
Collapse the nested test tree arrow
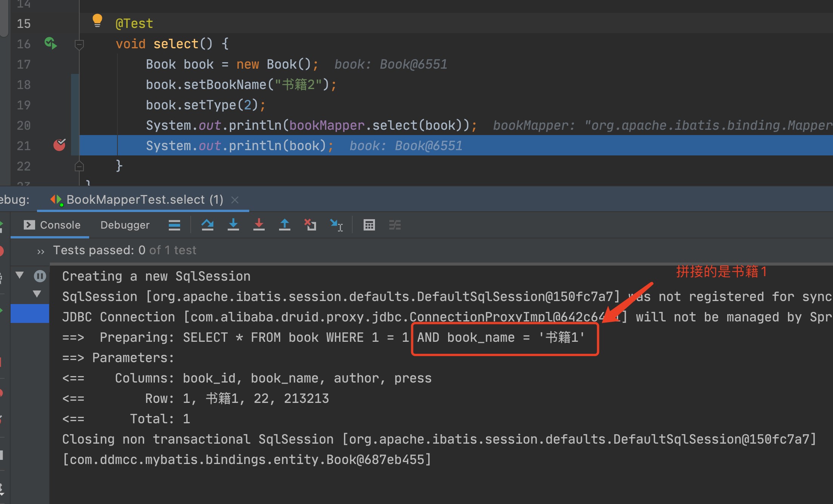(37, 294)
